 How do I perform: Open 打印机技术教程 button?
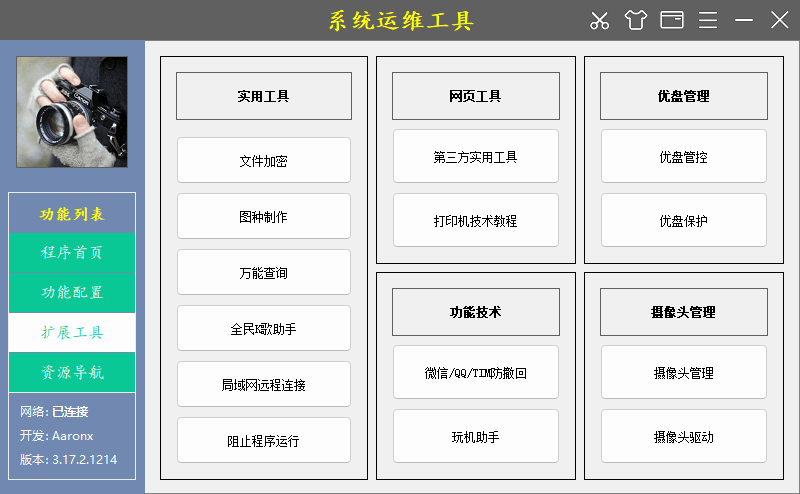click(x=475, y=220)
